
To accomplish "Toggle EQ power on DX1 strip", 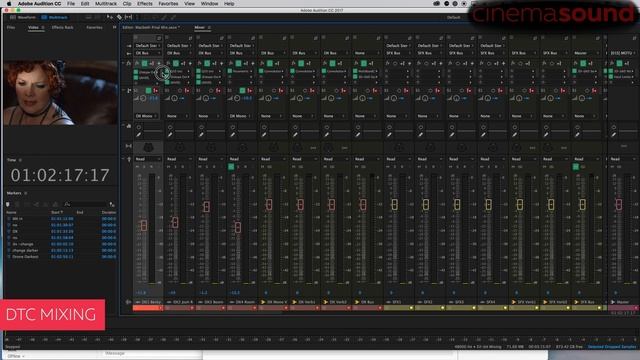I will click(x=138, y=127).
